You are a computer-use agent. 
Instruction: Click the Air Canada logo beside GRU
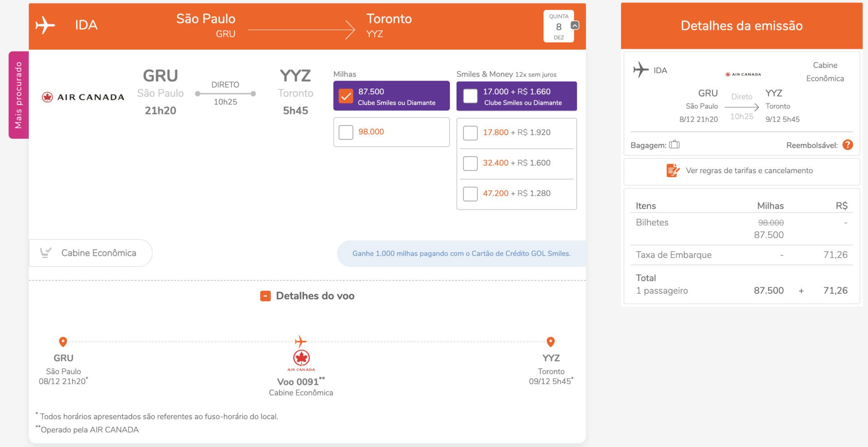point(83,97)
